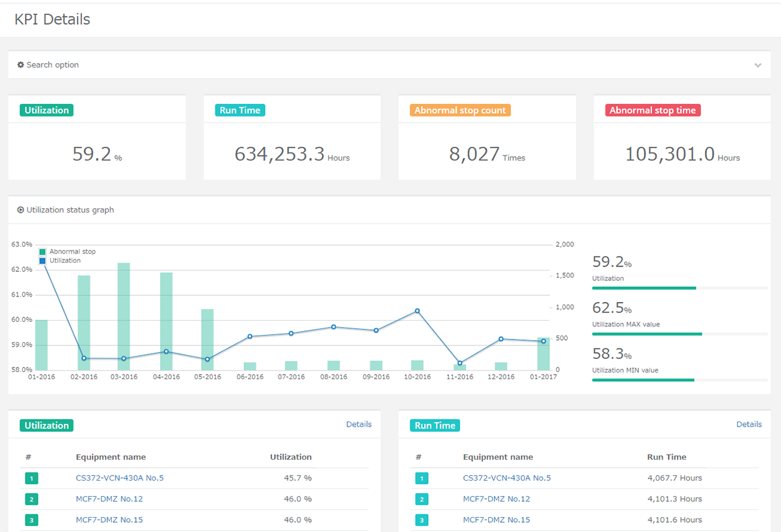Screen dimensions: 781x532
Task: Open MCF7-DMZ No.12 in Run Time table
Action: tap(497, 499)
